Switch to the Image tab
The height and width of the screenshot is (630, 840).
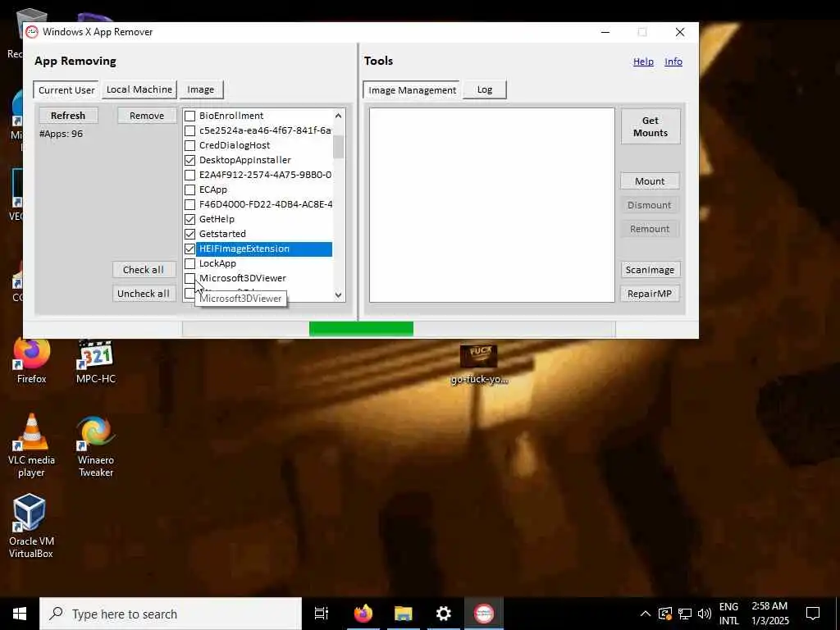[x=201, y=89]
